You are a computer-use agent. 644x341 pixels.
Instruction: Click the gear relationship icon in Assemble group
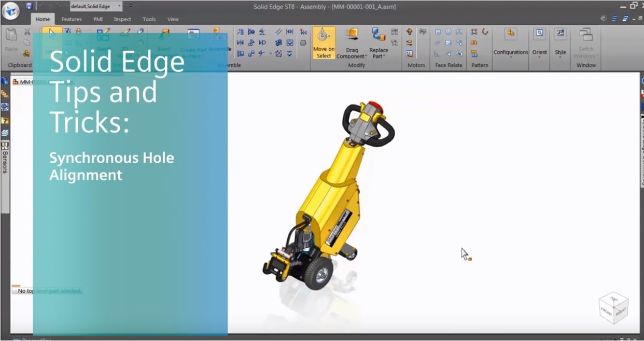point(279,42)
